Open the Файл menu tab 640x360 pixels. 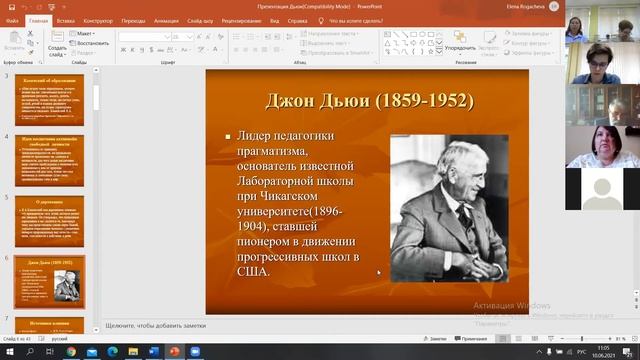(12, 21)
